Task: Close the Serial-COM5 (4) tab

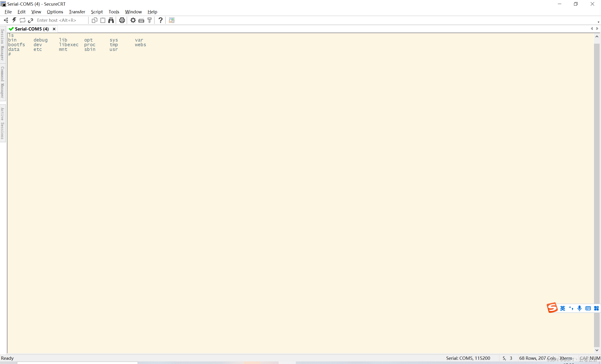Action: pos(54,29)
